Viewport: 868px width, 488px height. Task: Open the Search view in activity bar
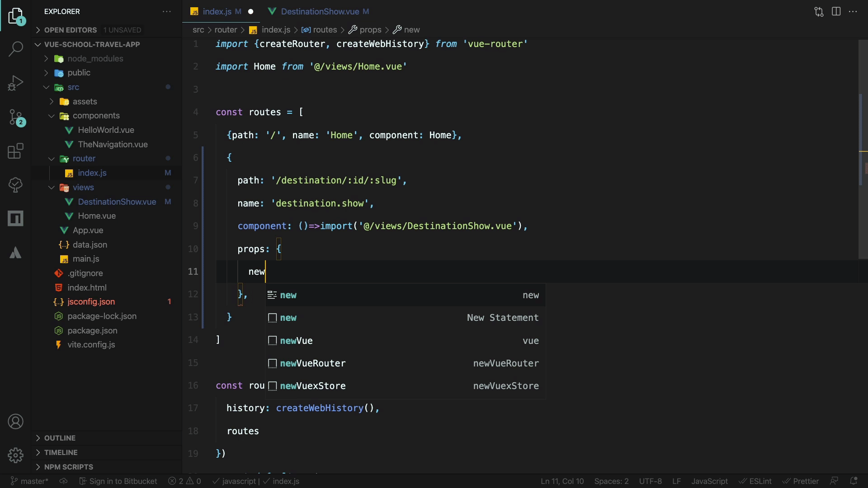pyautogui.click(x=15, y=49)
